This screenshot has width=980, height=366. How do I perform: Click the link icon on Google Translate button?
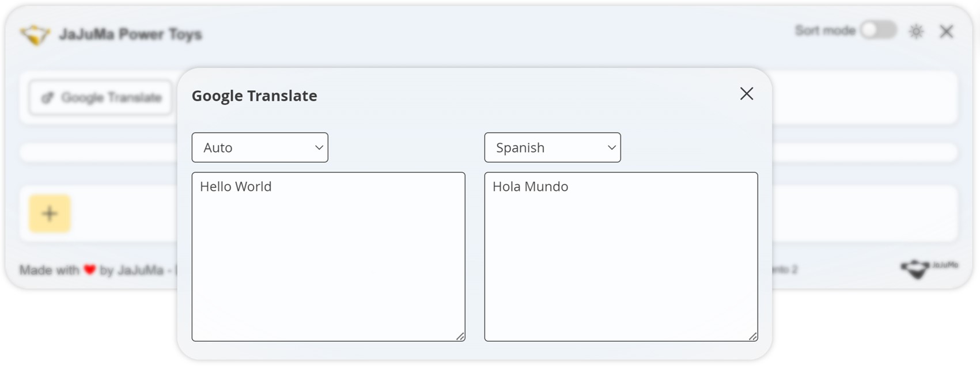click(47, 98)
